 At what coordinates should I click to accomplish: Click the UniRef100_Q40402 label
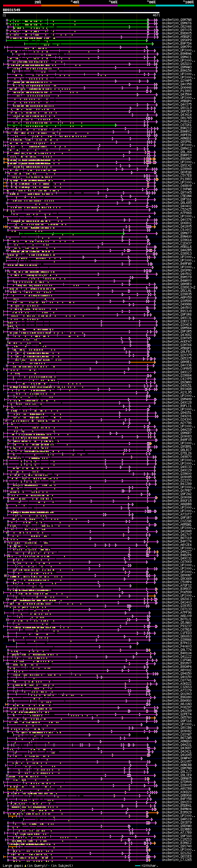(x=177, y=206)
